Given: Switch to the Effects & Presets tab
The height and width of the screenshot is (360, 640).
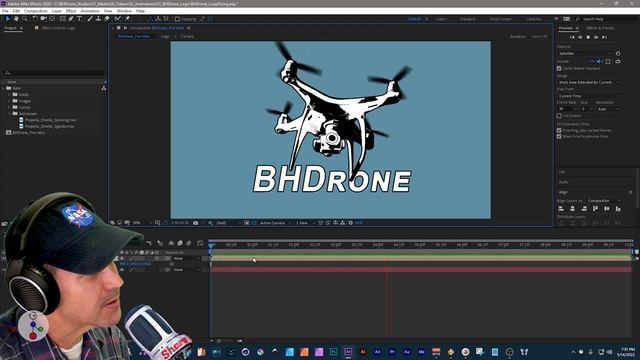Looking at the screenshot, I should click(600, 28).
